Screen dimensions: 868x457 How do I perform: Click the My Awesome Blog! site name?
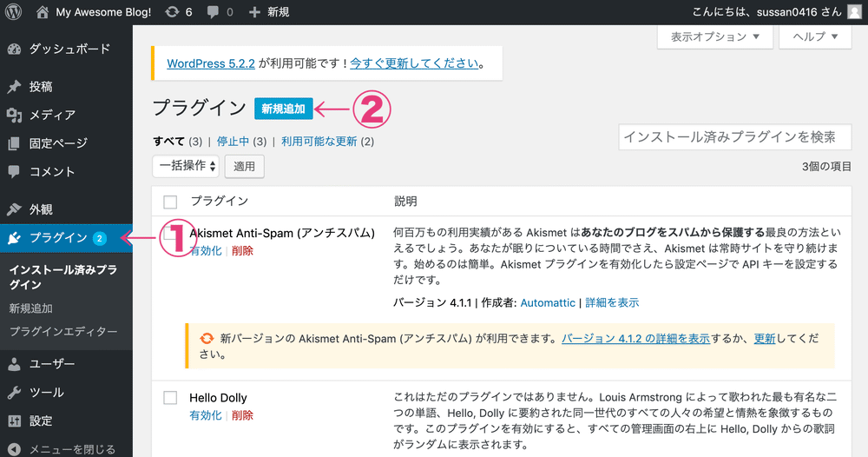tap(103, 11)
